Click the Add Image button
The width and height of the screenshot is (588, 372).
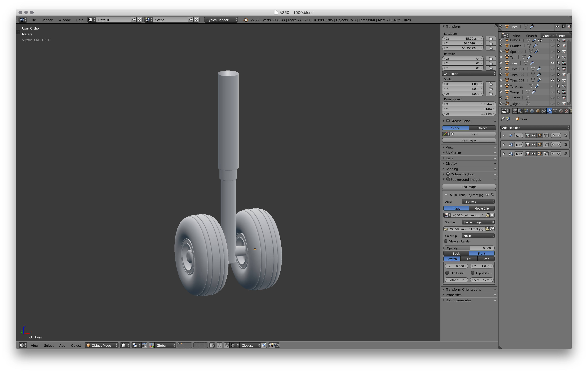(x=469, y=187)
